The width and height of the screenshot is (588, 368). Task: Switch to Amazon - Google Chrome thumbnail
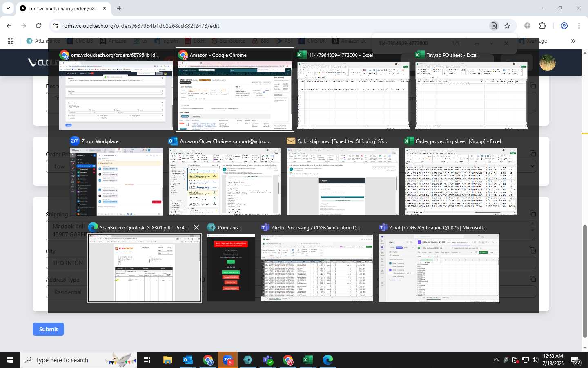tap(235, 96)
